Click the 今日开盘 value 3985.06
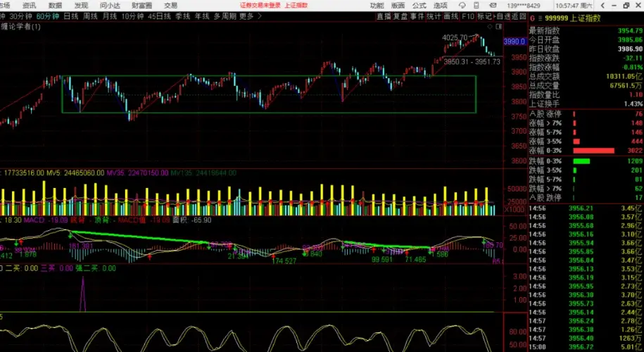Image resolution: width=644 pixels, height=352 pixels. pos(631,40)
